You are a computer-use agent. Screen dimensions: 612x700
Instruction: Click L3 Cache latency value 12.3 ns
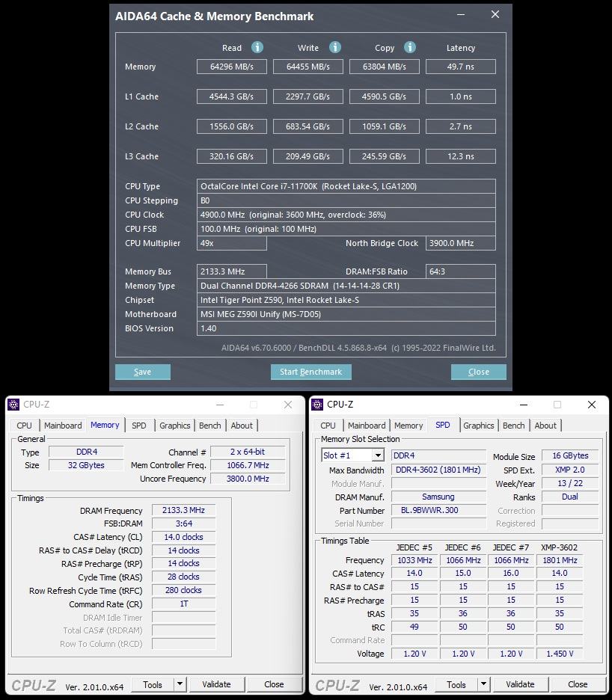pos(461,156)
